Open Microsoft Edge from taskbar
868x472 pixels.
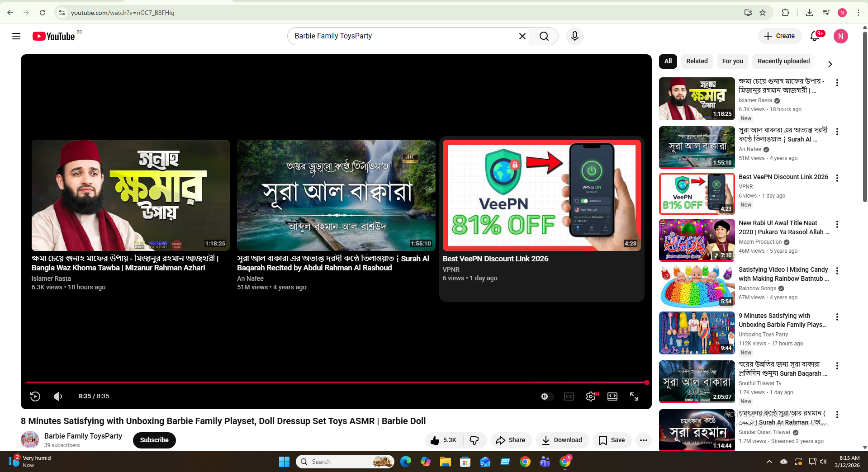pyautogui.click(x=406, y=462)
